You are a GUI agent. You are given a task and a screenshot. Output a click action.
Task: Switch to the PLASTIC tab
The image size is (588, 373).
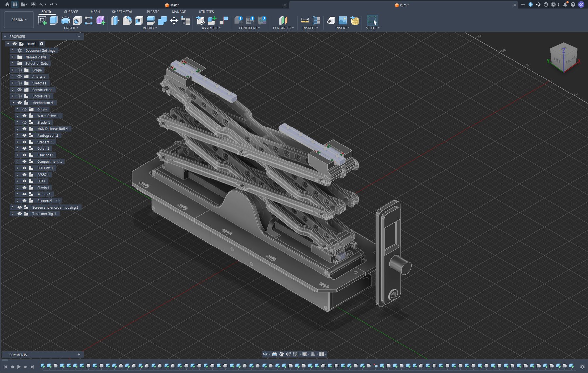pyautogui.click(x=153, y=12)
